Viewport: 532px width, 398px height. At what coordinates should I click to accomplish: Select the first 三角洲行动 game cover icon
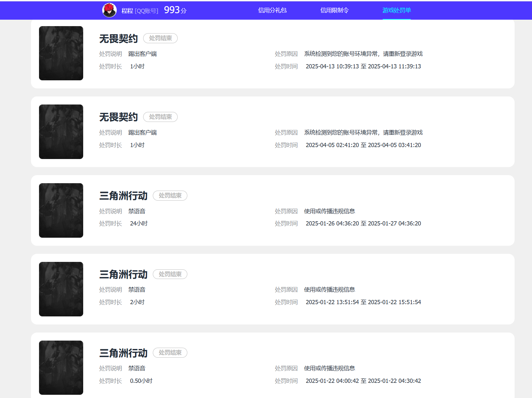tap(61, 210)
